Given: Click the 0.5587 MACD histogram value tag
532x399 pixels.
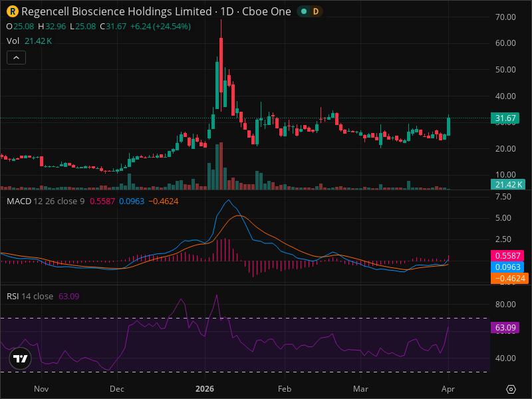Looking at the screenshot, I should 507,255.
